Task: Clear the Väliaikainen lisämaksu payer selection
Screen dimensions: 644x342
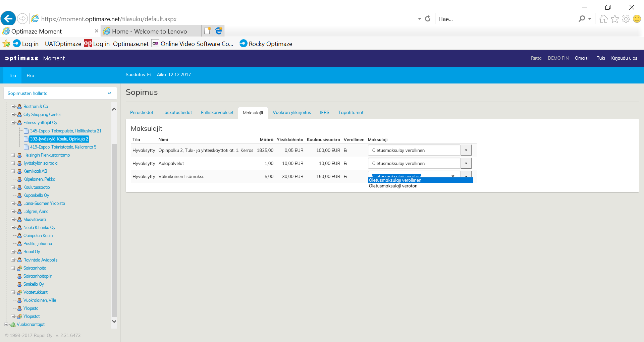Action: (453, 176)
